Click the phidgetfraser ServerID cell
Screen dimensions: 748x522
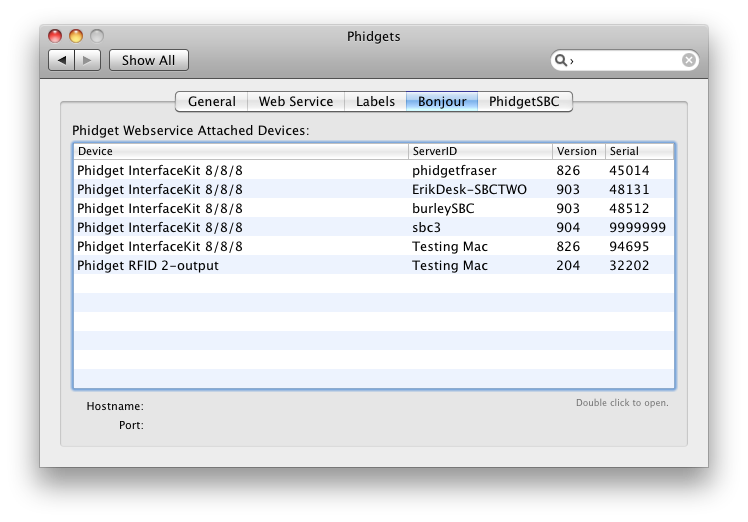[454, 170]
